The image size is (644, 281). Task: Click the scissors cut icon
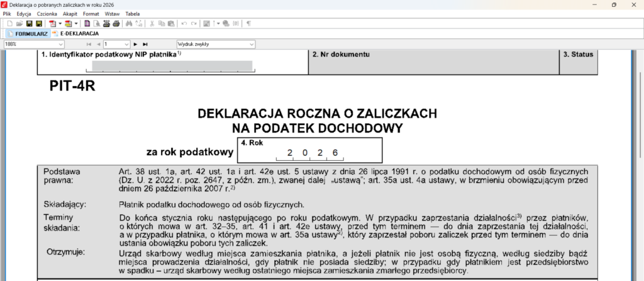pyautogui.click(x=152, y=23)
